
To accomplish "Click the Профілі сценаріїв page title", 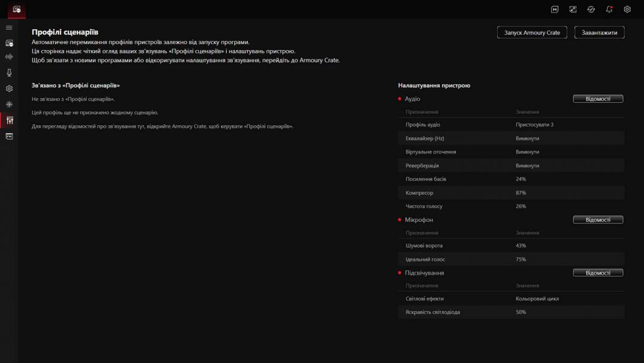I will click(65, 32).
